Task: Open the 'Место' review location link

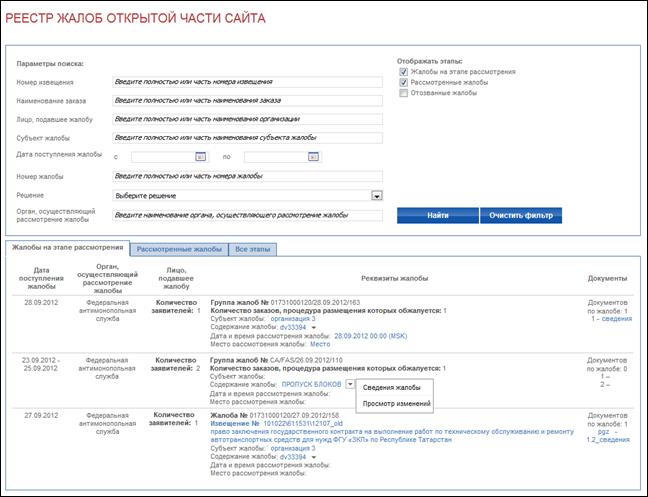Action: (x=320, y=344)
